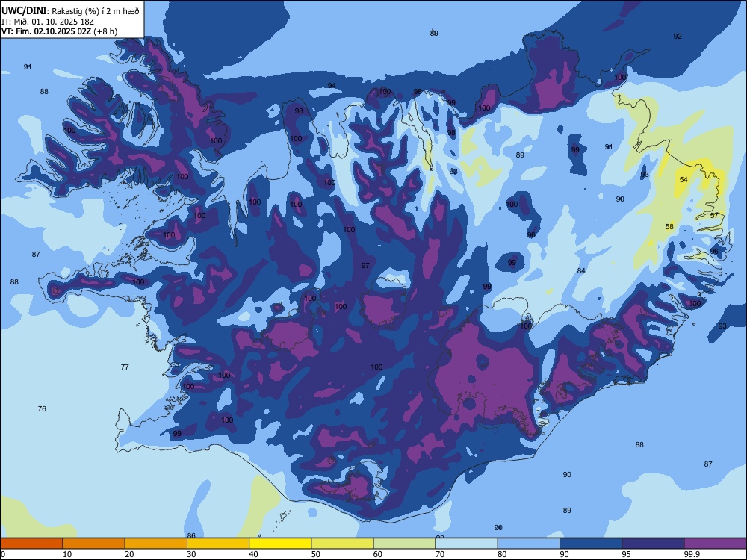The height and width of the screenshot is (560, 747).
Task: Click the humidity value 77 on the map
Action: click(125, 367)
